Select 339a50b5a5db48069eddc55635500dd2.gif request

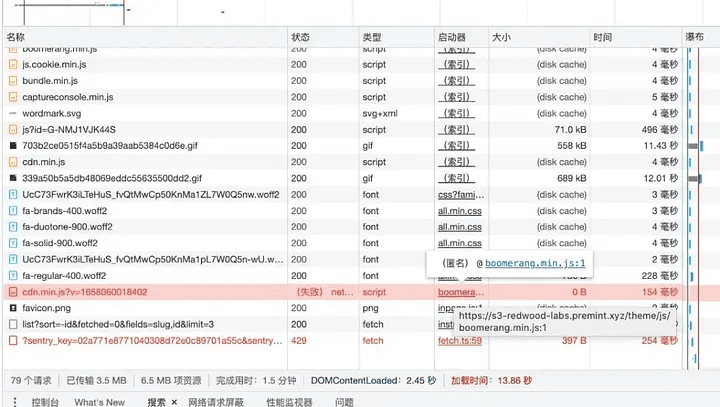coord(341,178)
